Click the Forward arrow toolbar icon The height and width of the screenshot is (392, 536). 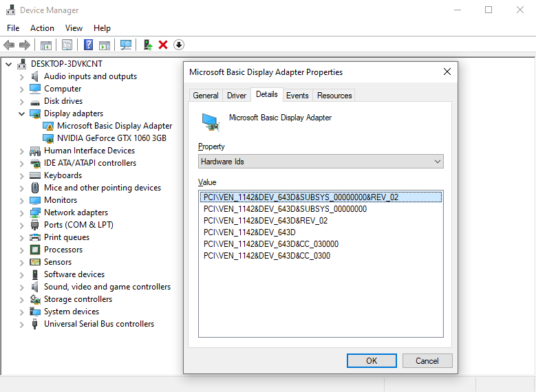pyautogui.click(x=25, y=45)
